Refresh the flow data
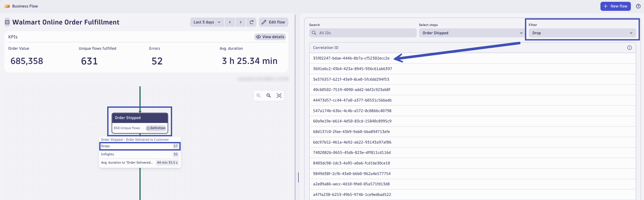 (252, 22)
